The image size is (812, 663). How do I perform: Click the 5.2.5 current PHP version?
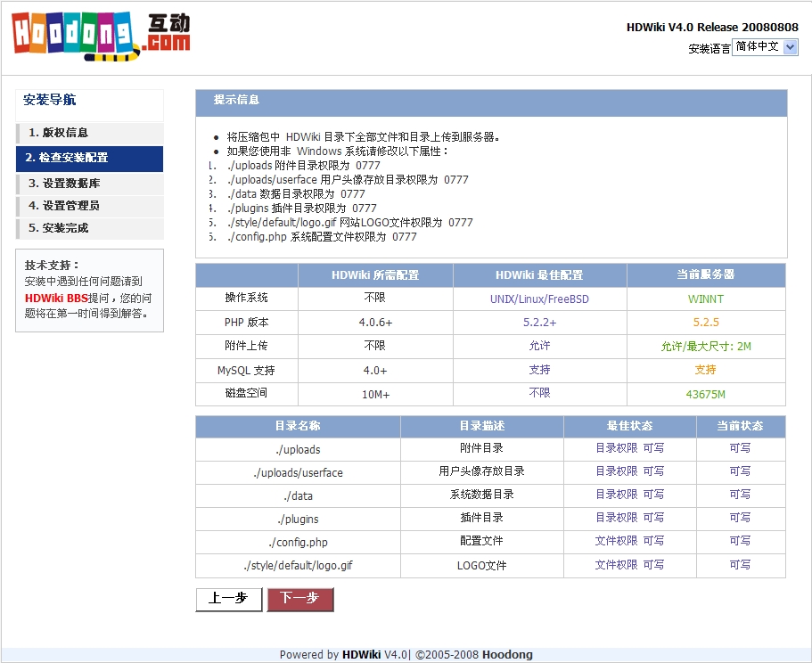click(x=706, y=323)
